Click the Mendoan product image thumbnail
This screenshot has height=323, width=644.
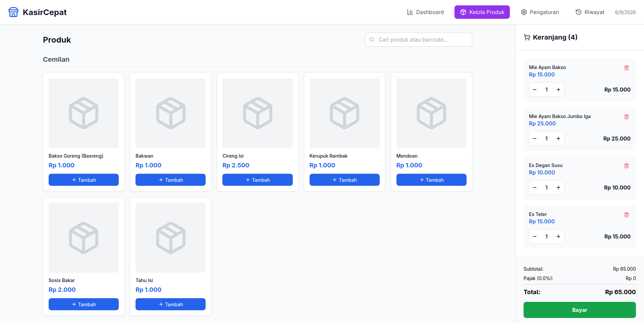[431, 113]
